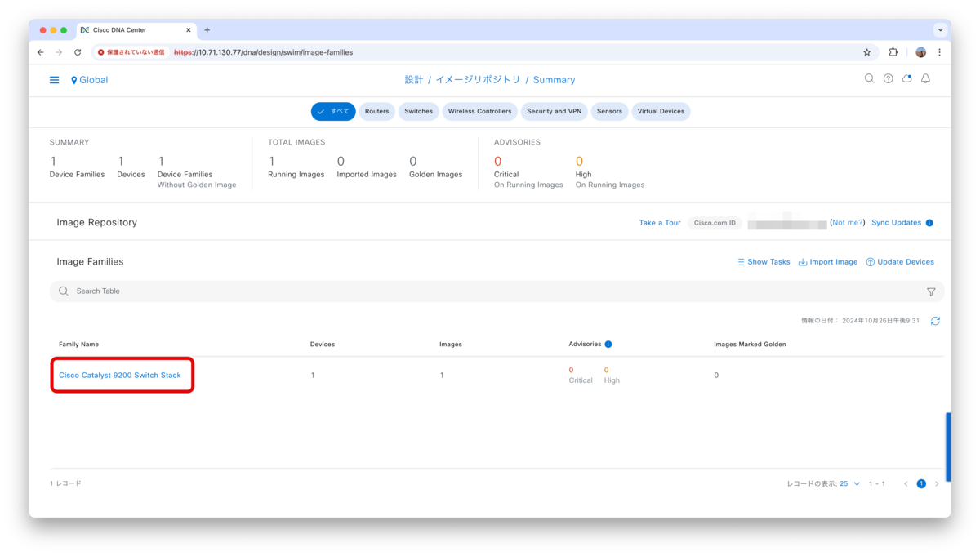This screenshot has height=556, width=980.
Task: Click the イメージリポジトリ breadcrumb
Action: tap(478, 80)
